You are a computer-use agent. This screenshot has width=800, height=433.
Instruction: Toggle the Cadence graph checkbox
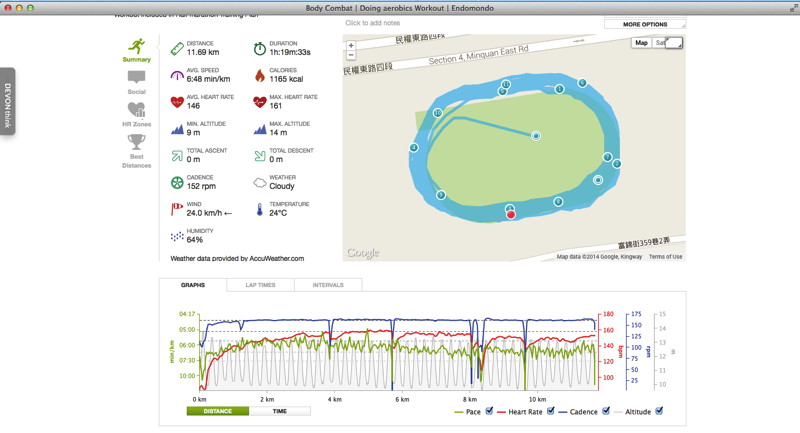point(606,411)
